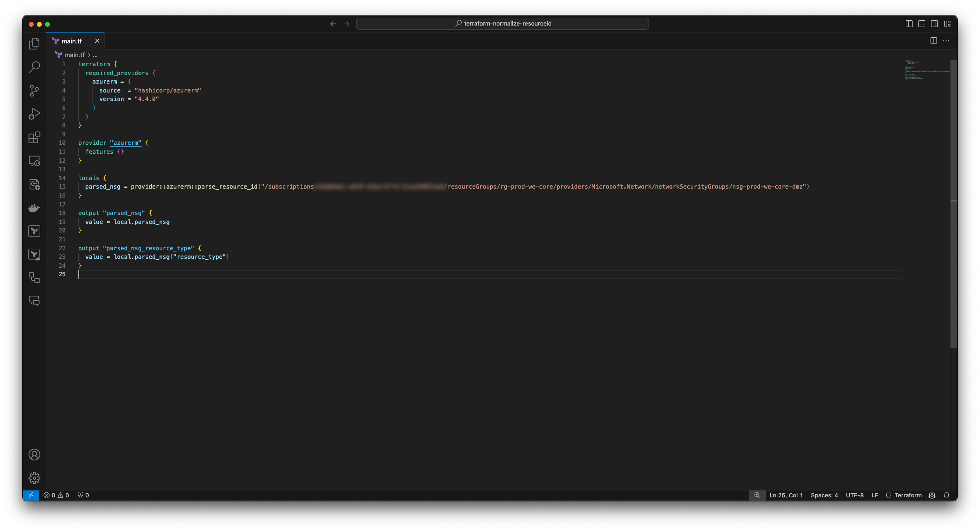Click UTF-8 to change file encoding
The height and width of the screenshot is (531, 980).
[854, 495]
